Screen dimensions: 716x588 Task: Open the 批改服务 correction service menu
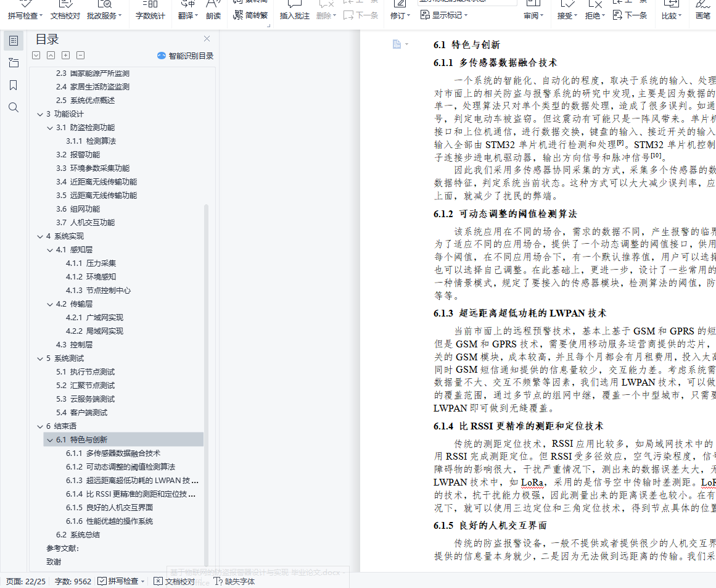[104, 10]
